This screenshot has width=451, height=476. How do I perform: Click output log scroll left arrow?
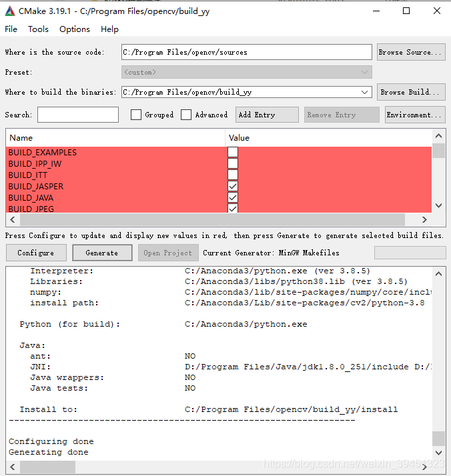click(13, 467)
